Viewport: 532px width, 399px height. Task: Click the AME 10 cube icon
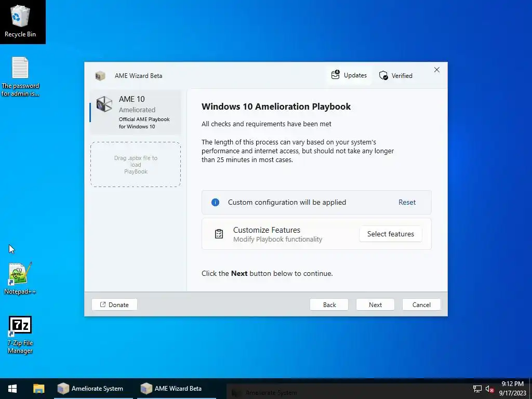(104, 104)
